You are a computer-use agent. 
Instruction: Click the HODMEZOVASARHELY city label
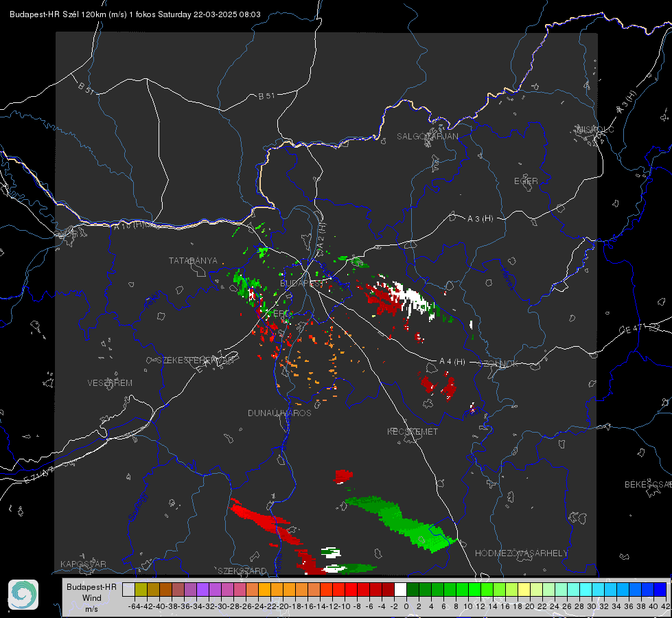click(x=521, y=553)
